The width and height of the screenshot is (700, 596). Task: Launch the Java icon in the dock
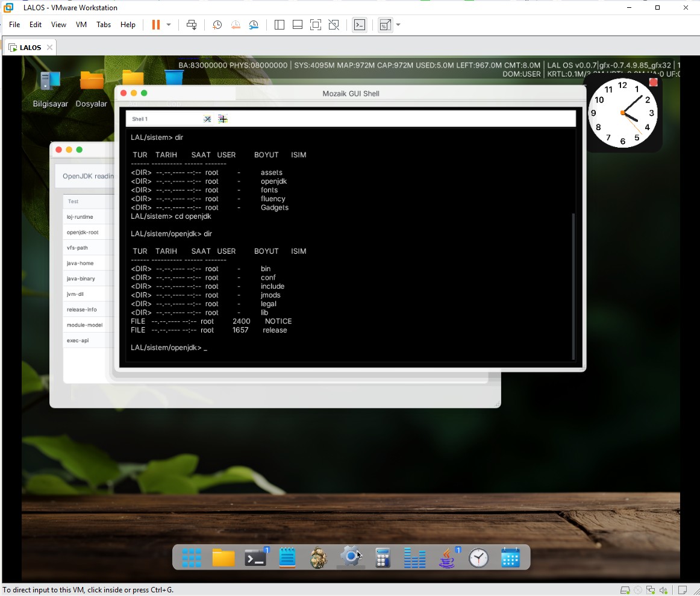pos(447,557)
